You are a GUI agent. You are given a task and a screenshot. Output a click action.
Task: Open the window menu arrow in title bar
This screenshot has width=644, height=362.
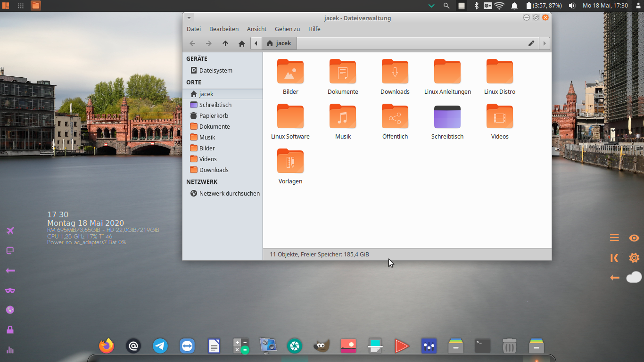189,18
